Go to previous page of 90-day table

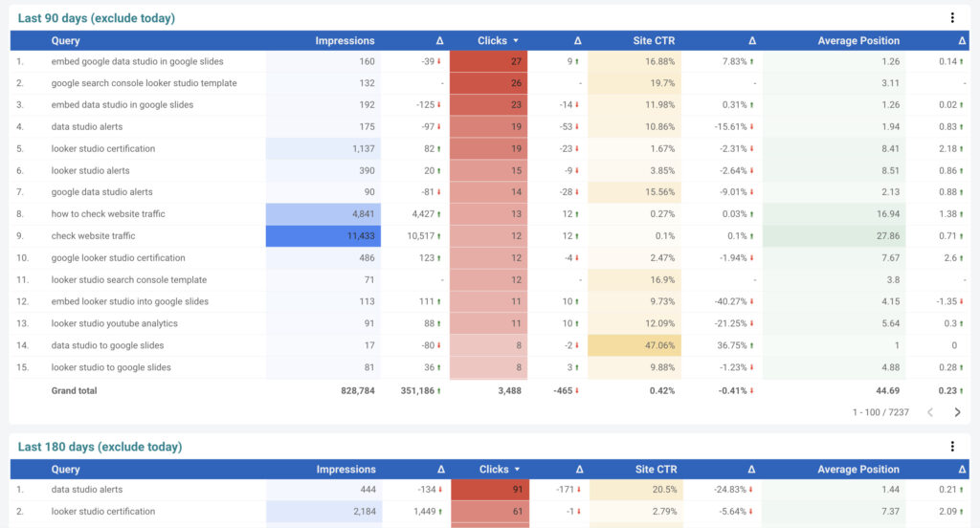coord(930,411)
